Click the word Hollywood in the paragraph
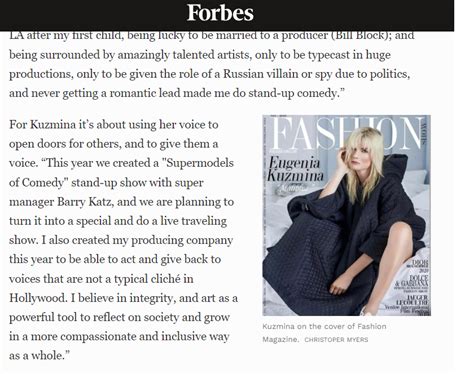This screenshot has width=474, height=374. pyautogui.click(x=38, y=298)
